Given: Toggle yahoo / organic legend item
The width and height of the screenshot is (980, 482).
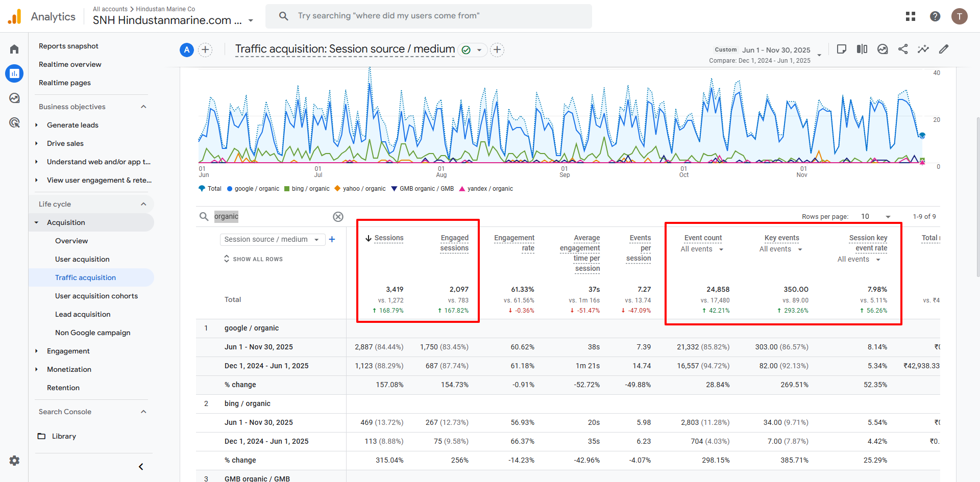Looking at the screenshot, I should click(x=360, y=189).
